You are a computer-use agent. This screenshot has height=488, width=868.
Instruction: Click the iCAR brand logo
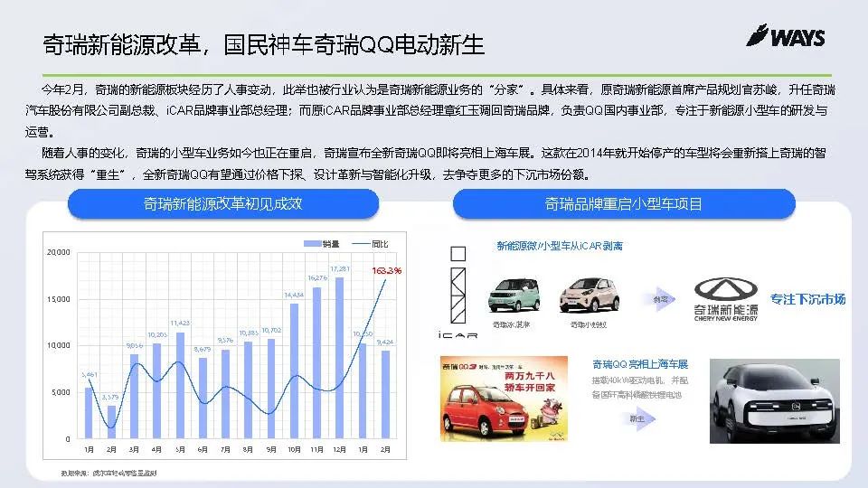(x=458, y=292)
